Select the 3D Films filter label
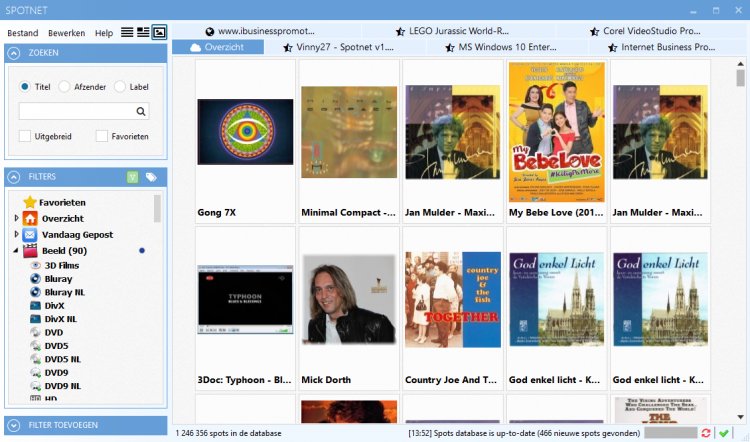This screenshot has height=442, width=750. pos(62,265)
